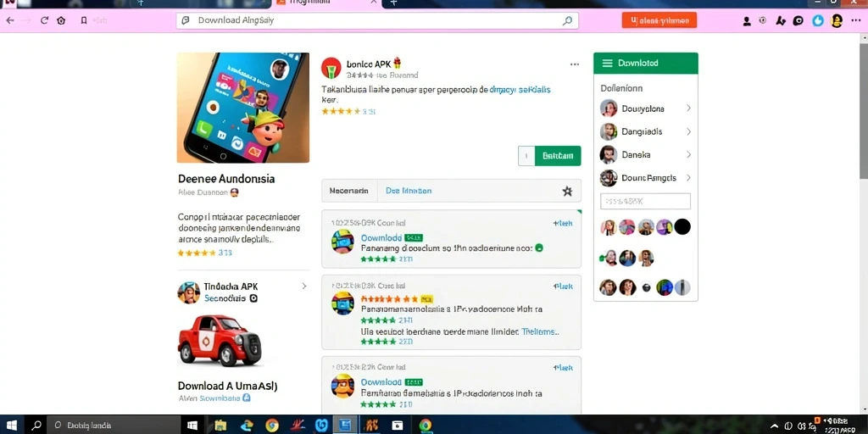This screenshot has width=868, height=434.
Task: Open the person profile icon in toolbar
Action: tap(747, 21)
